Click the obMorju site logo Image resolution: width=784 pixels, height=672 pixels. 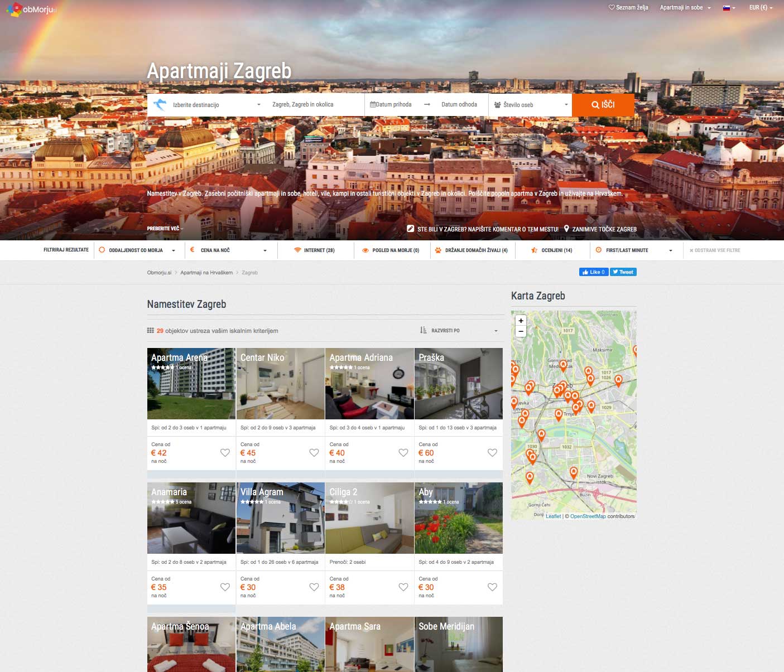tap(31, 9)
